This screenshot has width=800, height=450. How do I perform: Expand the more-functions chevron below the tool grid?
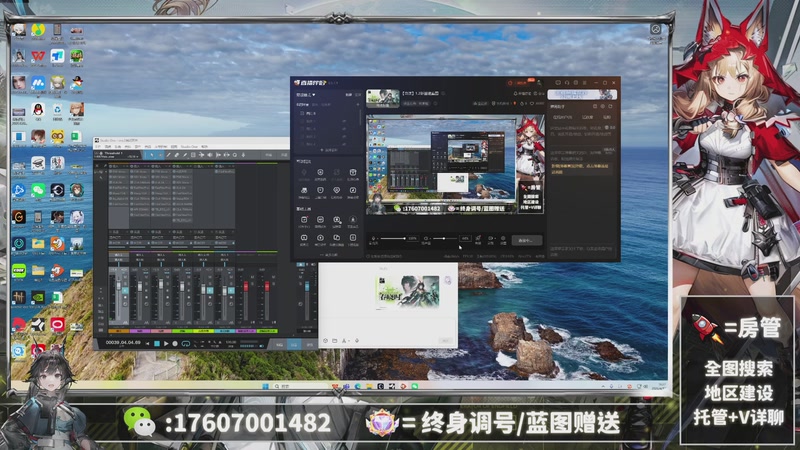329,255
